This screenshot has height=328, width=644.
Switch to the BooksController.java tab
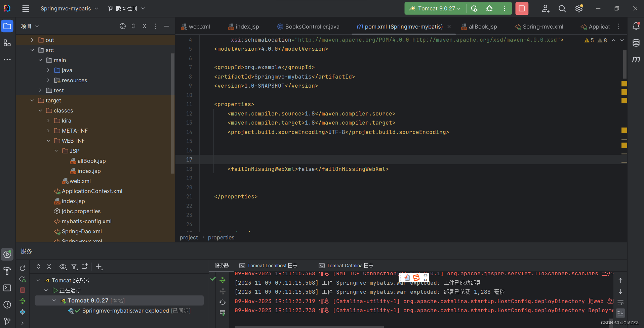tap(308, 27)
